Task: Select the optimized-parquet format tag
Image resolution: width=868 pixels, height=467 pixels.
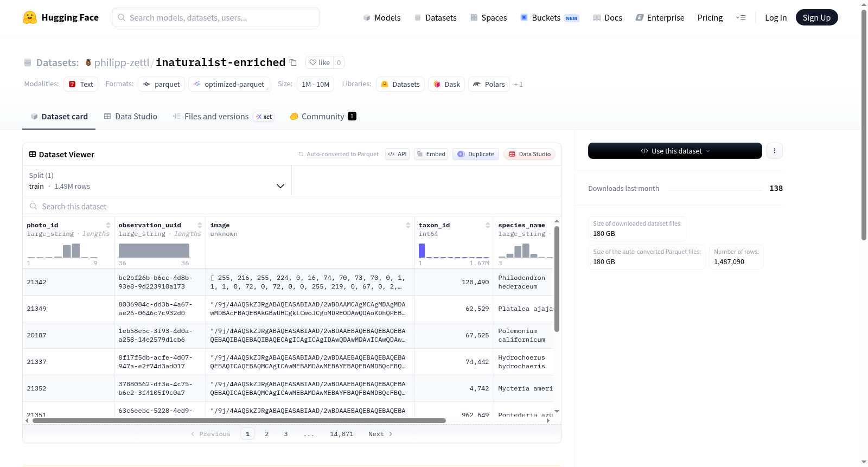Action: point(229,84)
